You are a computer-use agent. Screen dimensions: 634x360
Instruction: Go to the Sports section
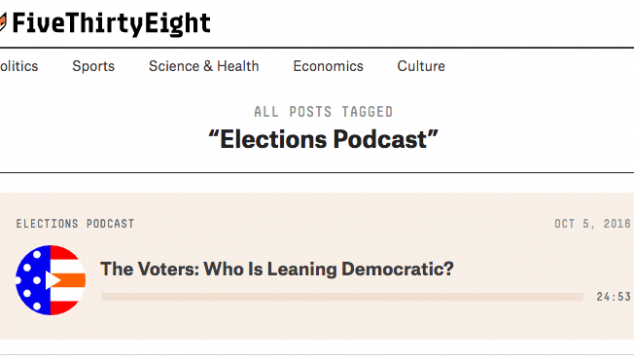93,66
